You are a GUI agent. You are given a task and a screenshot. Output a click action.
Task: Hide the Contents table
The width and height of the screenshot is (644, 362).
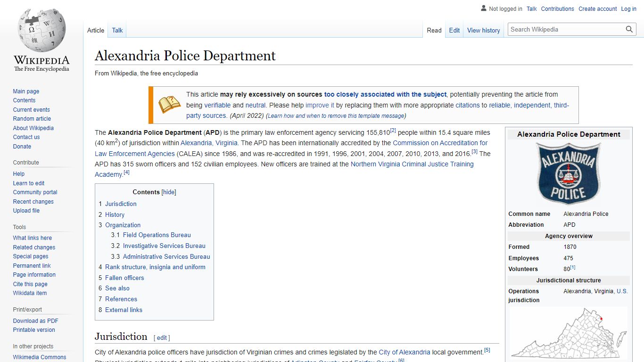(169, 192)
